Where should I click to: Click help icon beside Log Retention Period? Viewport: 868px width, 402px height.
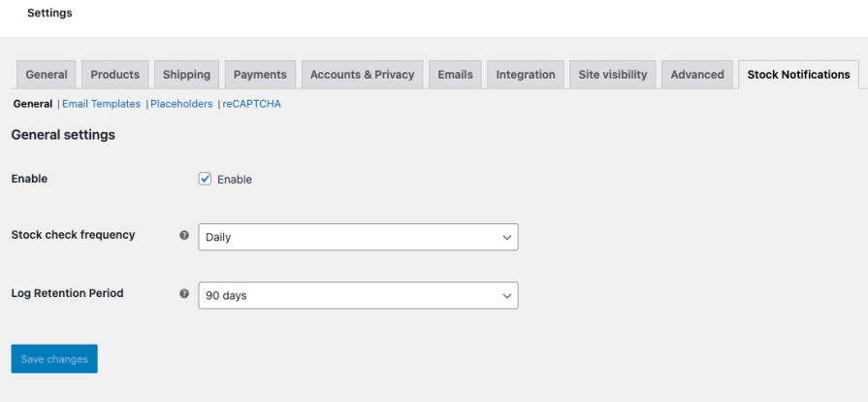pyautogui.click(x=184, y=293)
